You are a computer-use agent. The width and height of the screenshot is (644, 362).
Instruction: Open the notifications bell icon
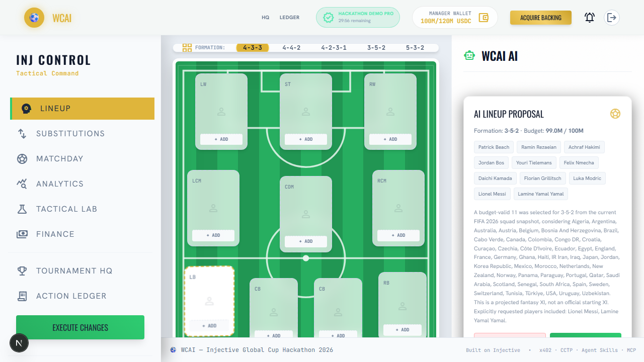(x=590, y=18)
